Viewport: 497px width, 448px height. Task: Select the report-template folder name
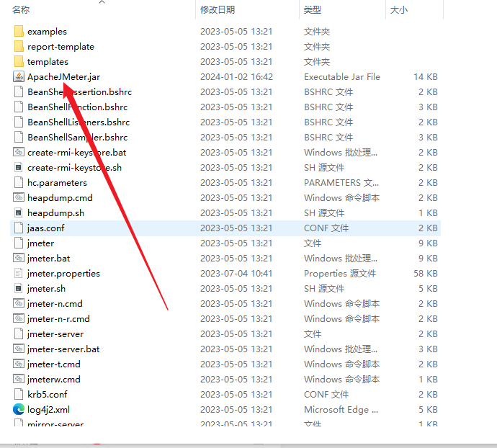click(x=61, y=47)
